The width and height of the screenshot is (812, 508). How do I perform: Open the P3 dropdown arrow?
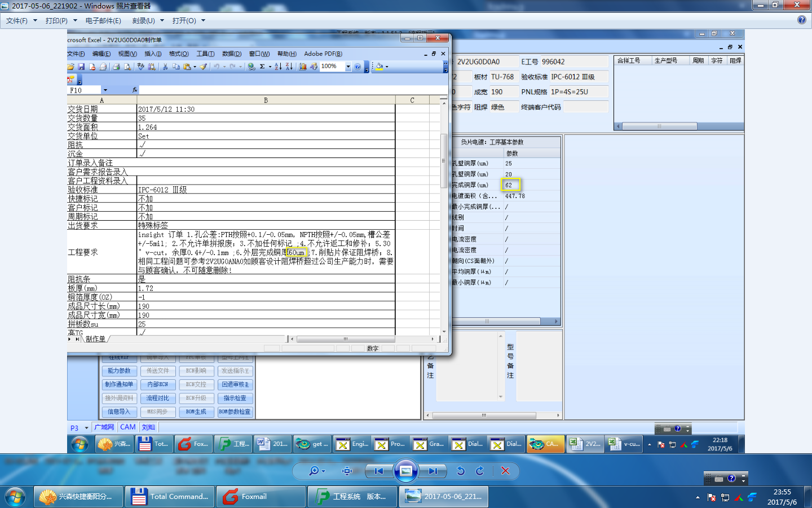[86, 428]
